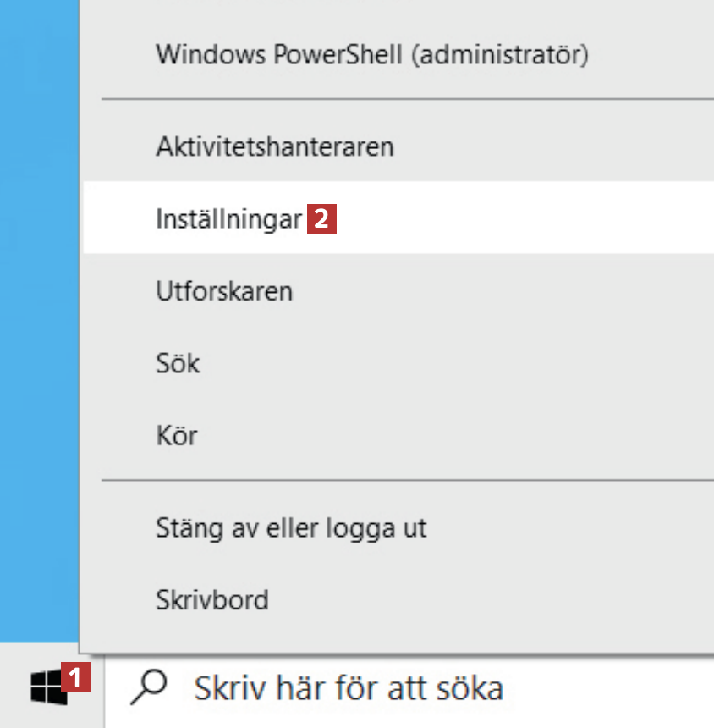The image size is (714, 728).
Task: Expand the Stäng av eller logga ut submenu
Action: 291,529
